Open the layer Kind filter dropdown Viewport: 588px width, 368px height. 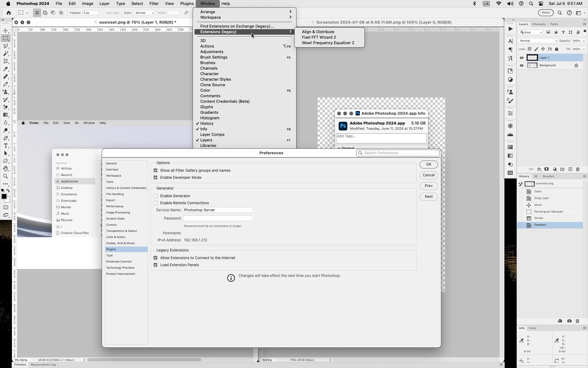pos(531,33)
